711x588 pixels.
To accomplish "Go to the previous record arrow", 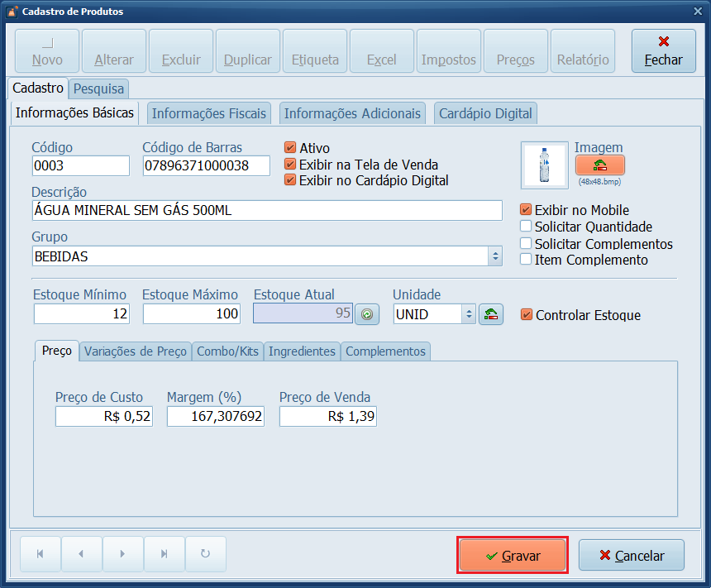I will (81, 554).
